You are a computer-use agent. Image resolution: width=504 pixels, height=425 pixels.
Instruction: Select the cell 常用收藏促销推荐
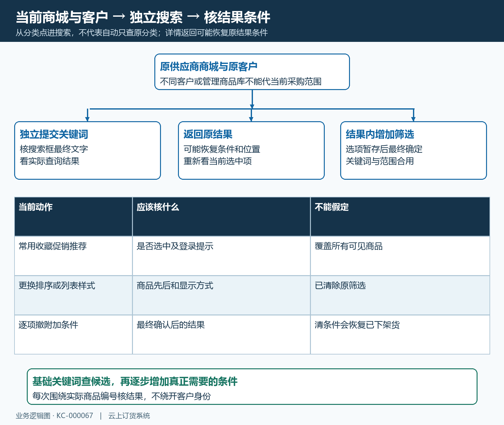click(73, 256)
